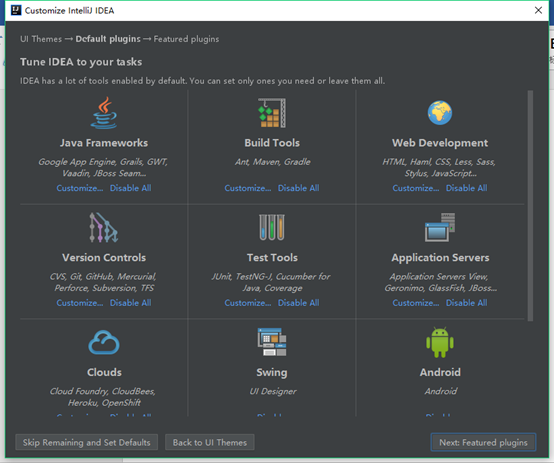The height and width of the screenshot is (463, 554).
Task: Customize Web Development plugins
Action: click(416, 188)
